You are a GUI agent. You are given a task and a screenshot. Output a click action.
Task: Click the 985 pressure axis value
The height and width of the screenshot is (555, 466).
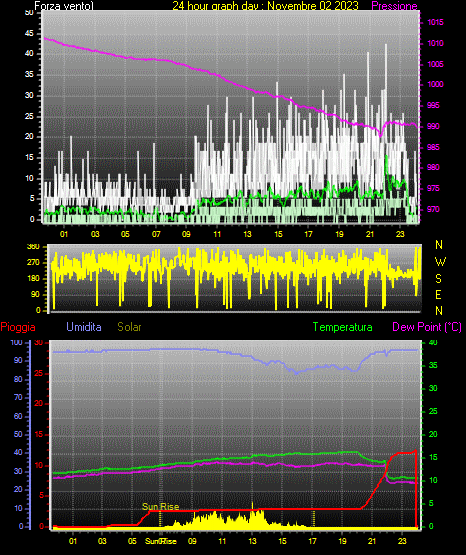(x=433, y=147)
